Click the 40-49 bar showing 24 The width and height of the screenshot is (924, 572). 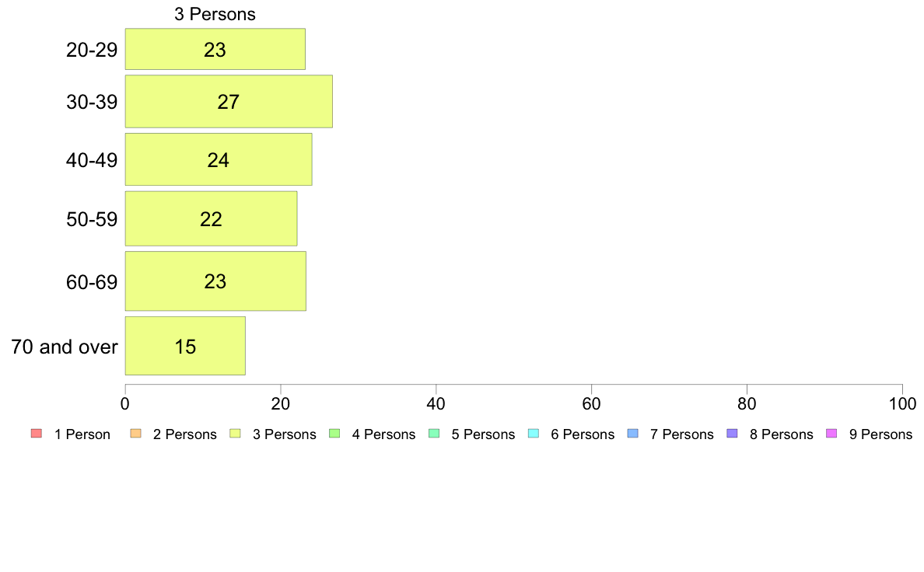218,159
